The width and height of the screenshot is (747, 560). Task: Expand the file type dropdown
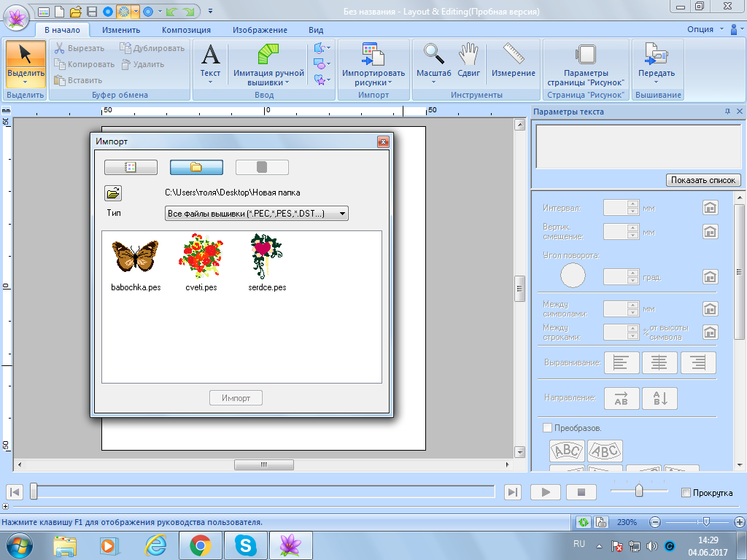click(343, 214)
